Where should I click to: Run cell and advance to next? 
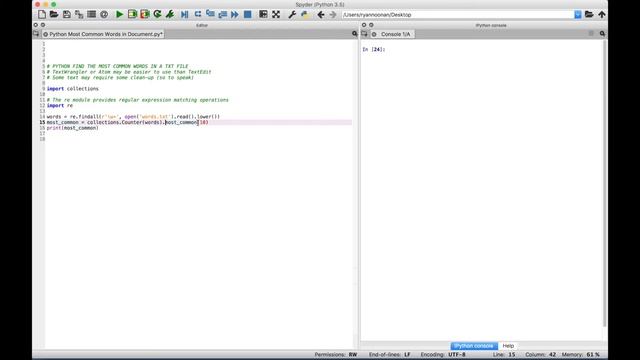(144, 15)
